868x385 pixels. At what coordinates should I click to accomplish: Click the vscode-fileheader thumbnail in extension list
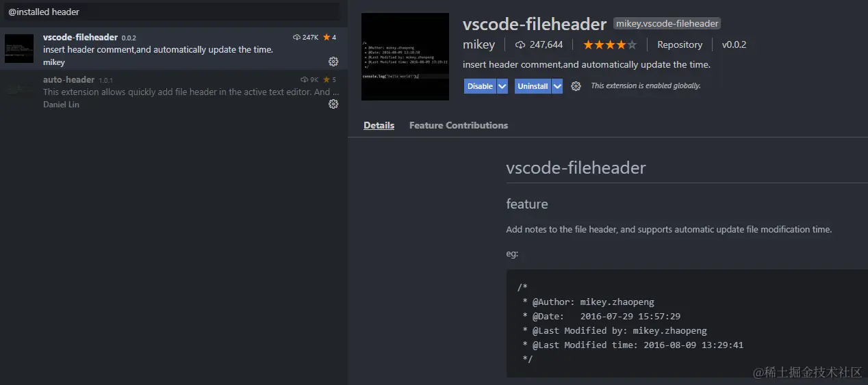[19, 49]
